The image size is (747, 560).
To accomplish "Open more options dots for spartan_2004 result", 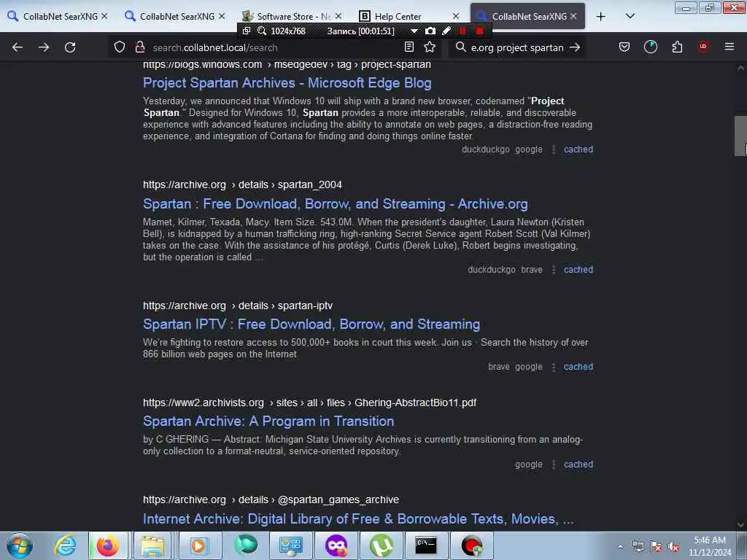I will pyautogui.click(x=554, y=270).
